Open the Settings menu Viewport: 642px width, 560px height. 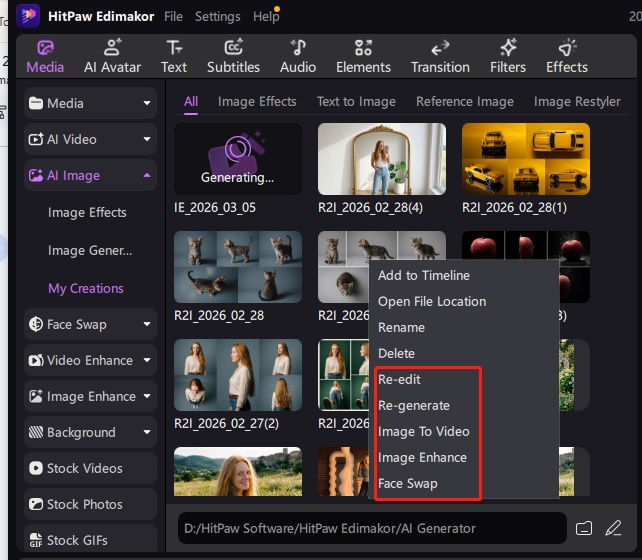pos(217,17)
